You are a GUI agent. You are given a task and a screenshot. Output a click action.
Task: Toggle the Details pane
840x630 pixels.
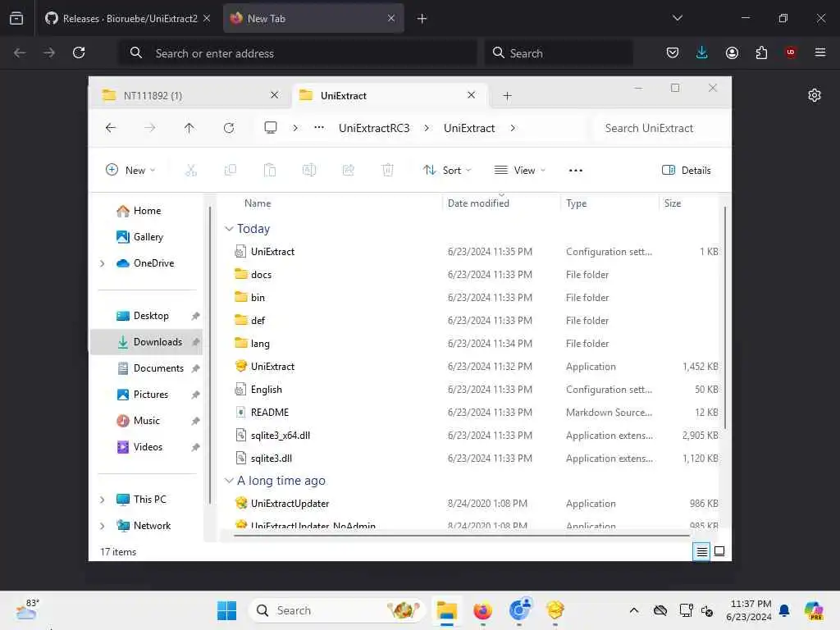point(687,171)
